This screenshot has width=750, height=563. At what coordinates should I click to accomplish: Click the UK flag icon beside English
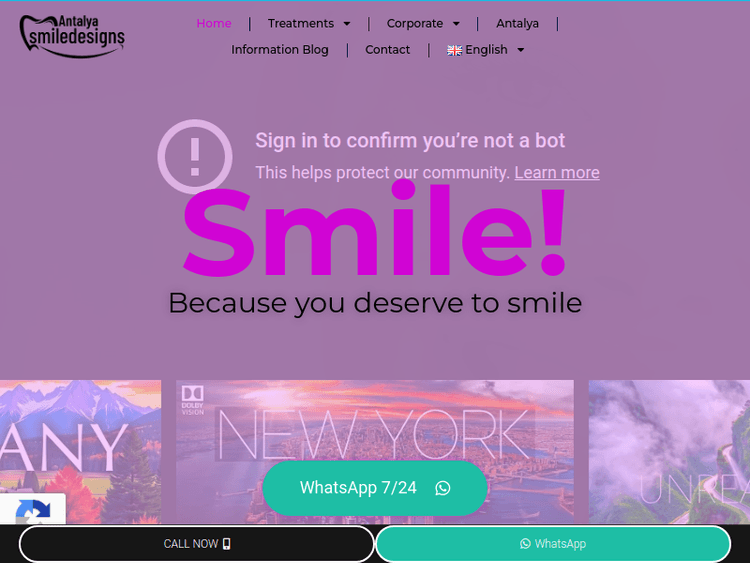pos(454,50)
